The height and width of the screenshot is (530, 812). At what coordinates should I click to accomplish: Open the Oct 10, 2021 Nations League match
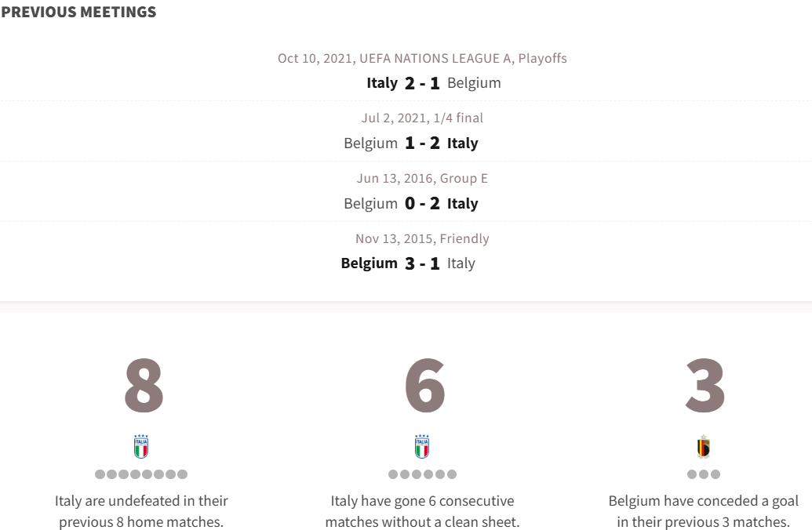(422, 58)
